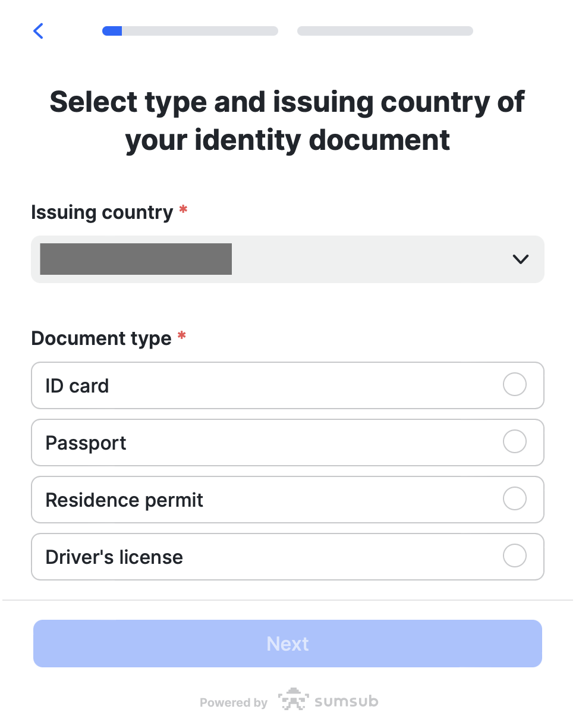Click the Issuing country field label
579x728 pixels.
tap(102, 212)
